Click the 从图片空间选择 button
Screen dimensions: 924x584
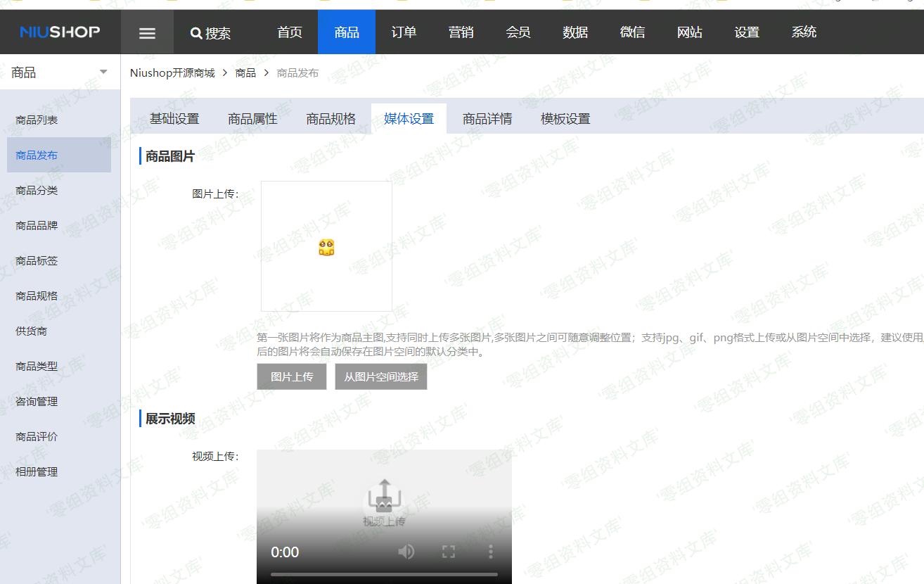coord(381,376)
